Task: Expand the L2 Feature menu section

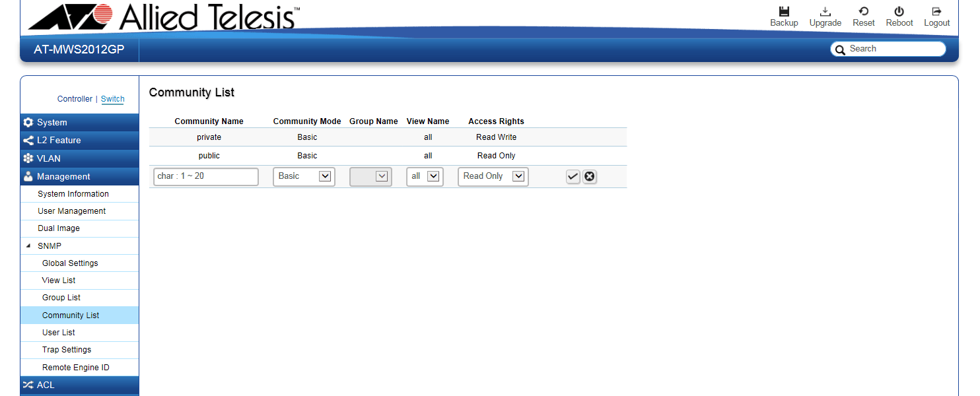Action: (x=80, y=140)
